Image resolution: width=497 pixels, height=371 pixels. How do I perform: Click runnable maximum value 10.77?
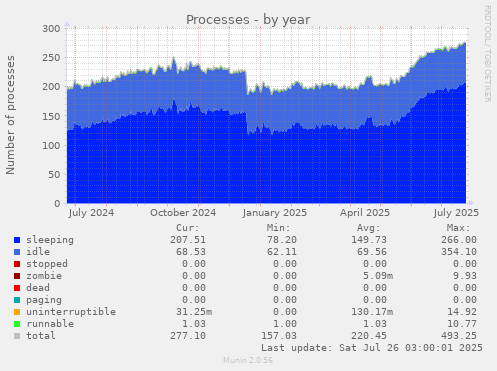click(x=462, y=324)
